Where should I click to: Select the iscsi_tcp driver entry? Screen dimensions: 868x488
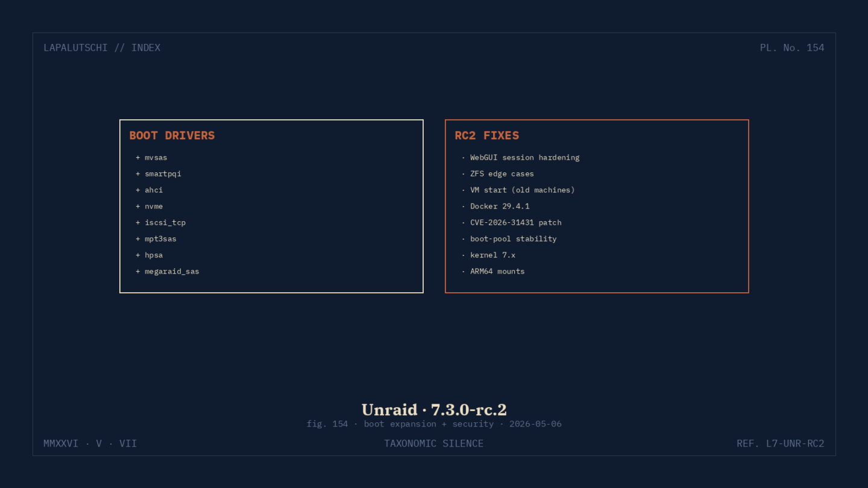pos(160,222)
